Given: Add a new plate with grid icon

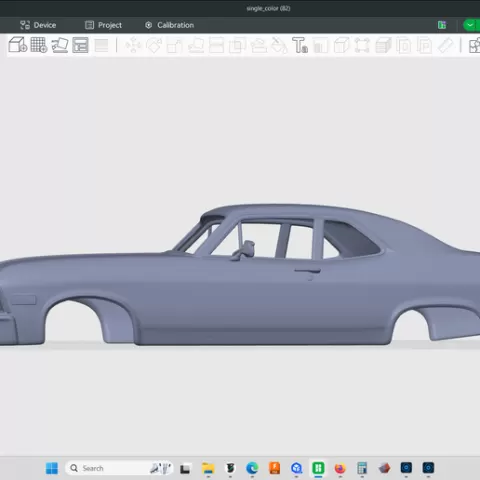Looking at the screenshot, I should coord(39,45).
